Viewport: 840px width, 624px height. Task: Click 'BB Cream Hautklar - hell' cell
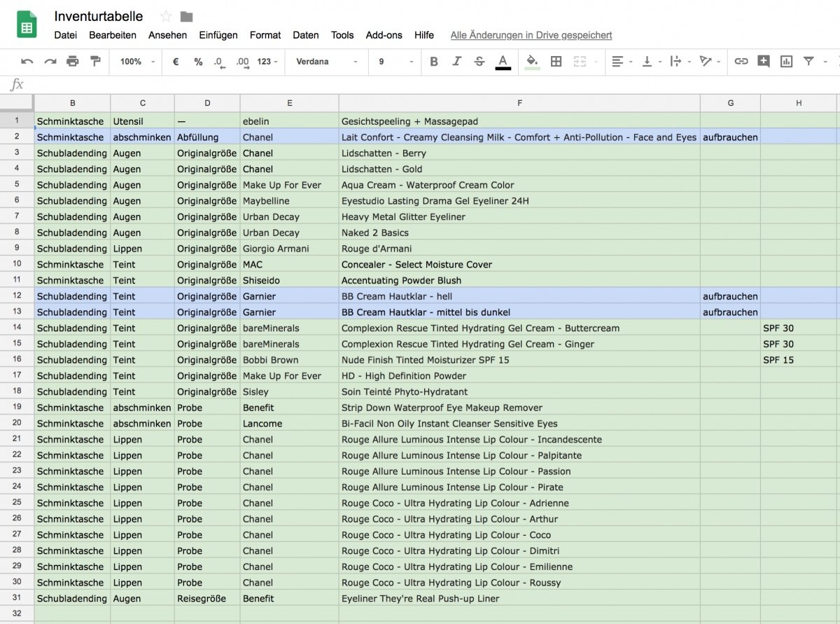519,296
